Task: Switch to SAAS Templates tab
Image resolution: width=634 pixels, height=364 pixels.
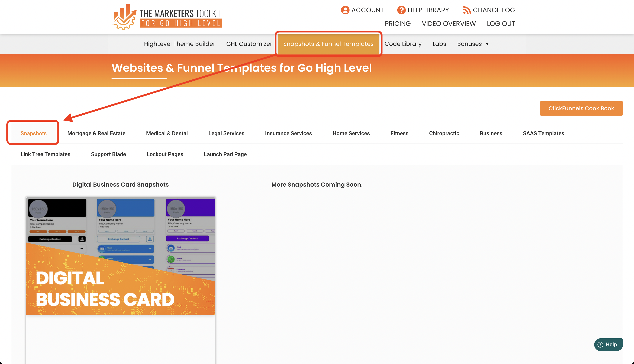Action: [x=543, y=133]
